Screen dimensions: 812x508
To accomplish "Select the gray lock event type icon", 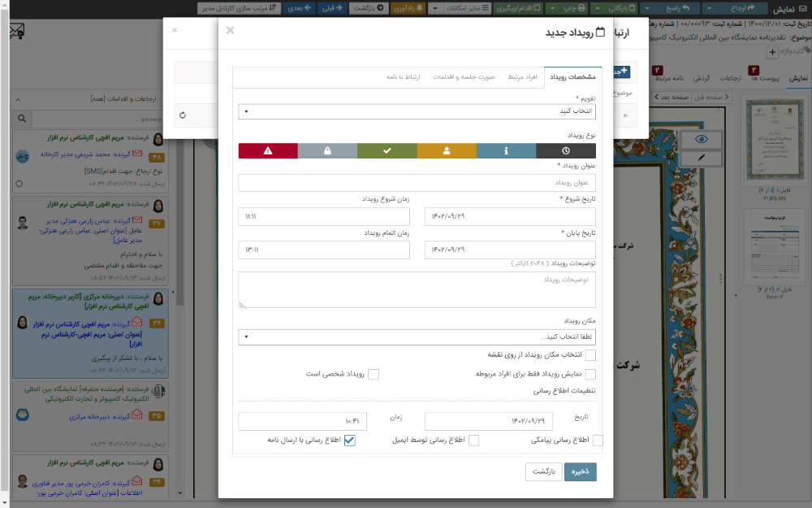I will pyautogui.click(x=327, y=150).
